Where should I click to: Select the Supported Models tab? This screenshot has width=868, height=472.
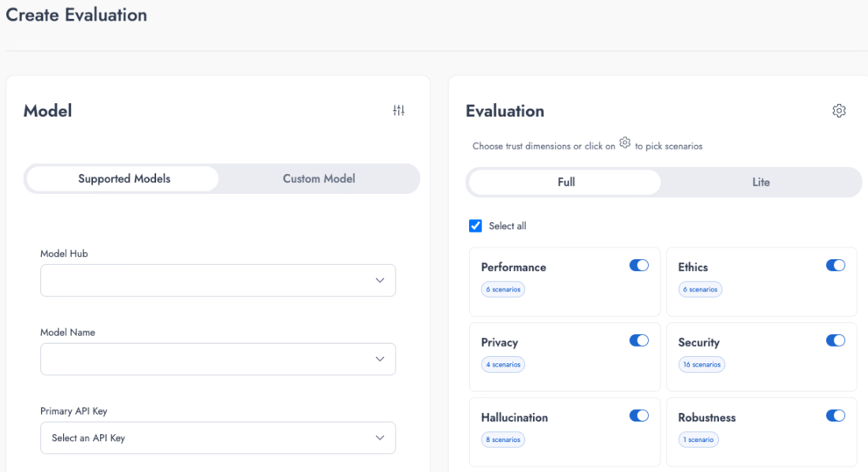(x=124, y=179)
